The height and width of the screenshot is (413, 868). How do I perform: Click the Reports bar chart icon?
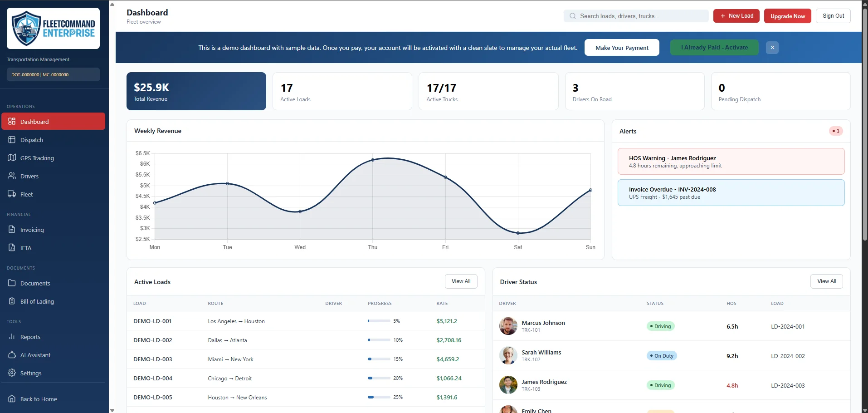click(12, 336)
